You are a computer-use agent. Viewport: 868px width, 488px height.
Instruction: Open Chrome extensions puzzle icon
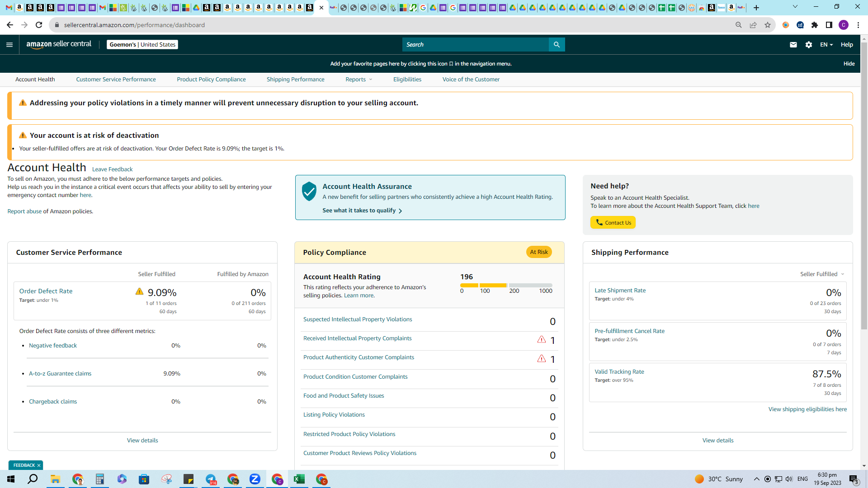[x=815, y=25]
